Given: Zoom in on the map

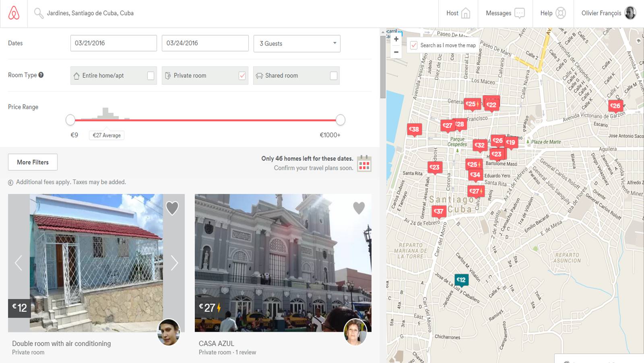Looking at the screenshot, I should [x=396, y=39].
